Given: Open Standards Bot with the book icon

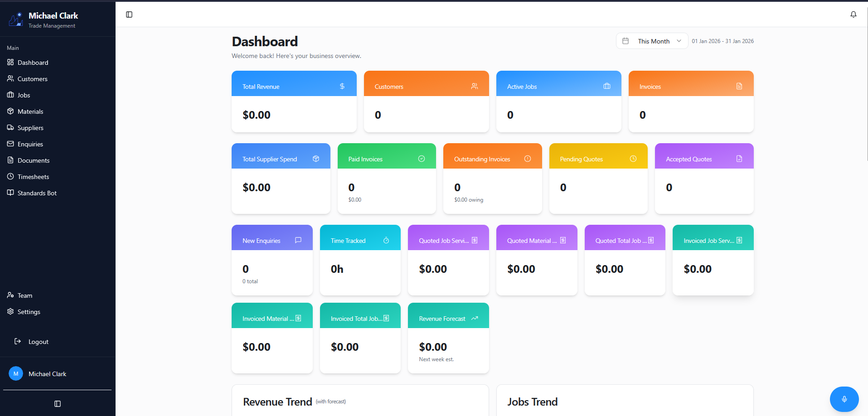Looking at the screenshot, I should coord(10,193).
